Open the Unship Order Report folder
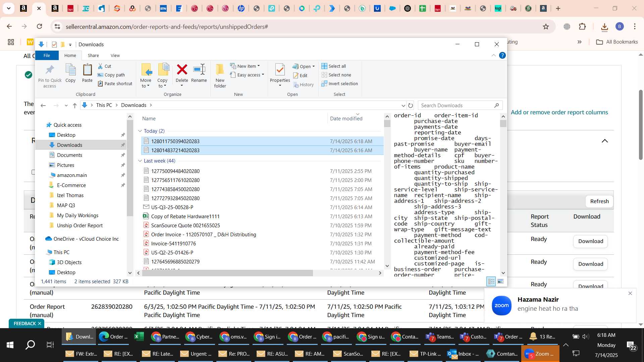 79,226
